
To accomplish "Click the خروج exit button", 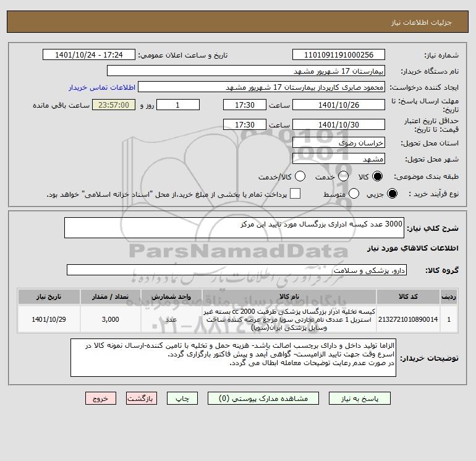I will 101,399.
